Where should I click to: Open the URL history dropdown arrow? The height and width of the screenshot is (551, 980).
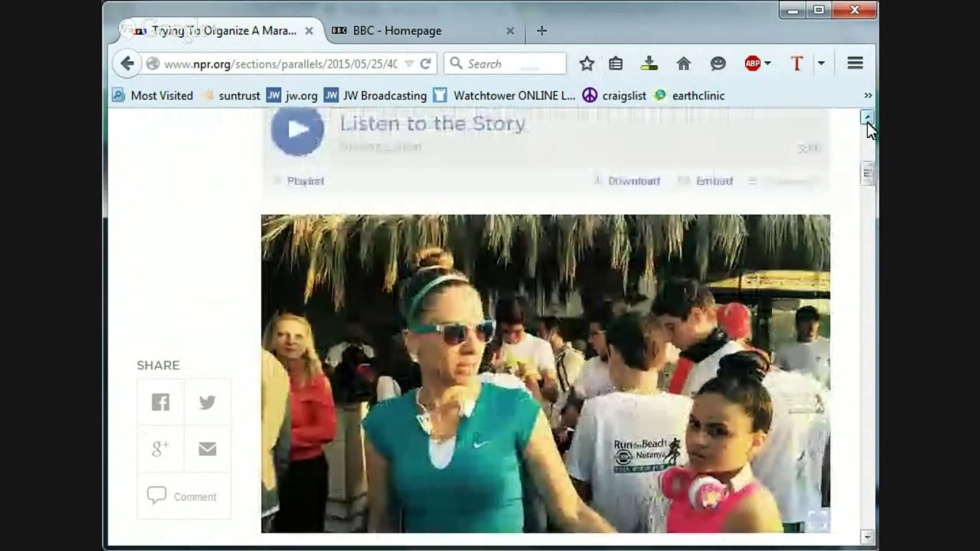[409, 64]
